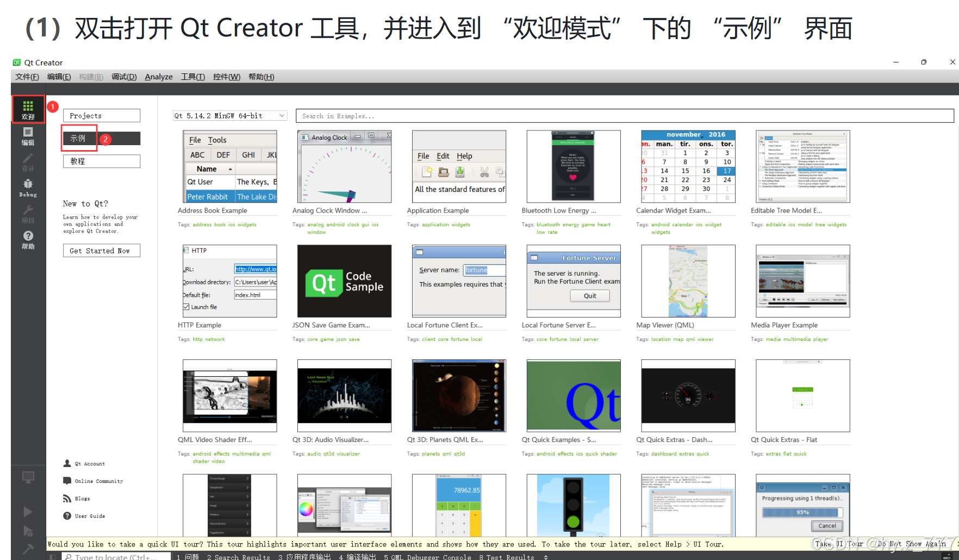
Task: Open the Media Player Example thumbnail
Action: coord(803,281)
